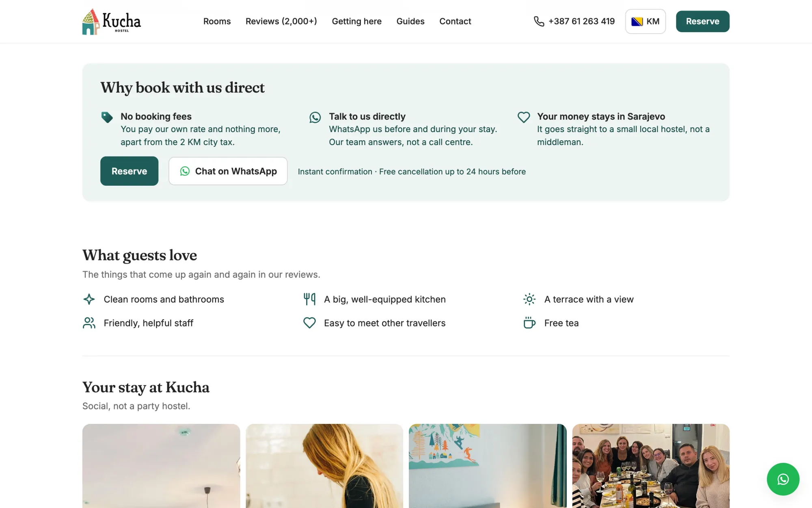Screen dimensions: 812x508
Task: Click 'Social, not a party hostel.' text
Action: pos(136,406)
